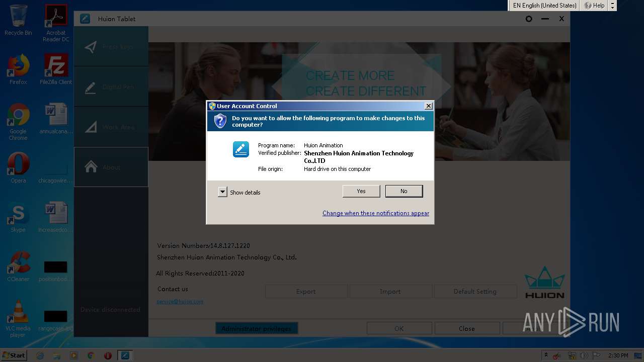Open EN English (United States) language bar
The height and width of the screenshot is (362, 644).
point(545,6)
